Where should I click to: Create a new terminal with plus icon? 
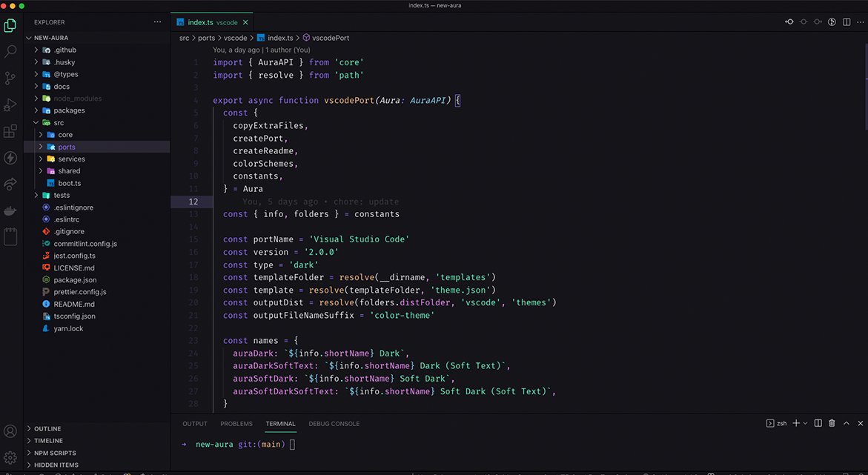[796, 424]
